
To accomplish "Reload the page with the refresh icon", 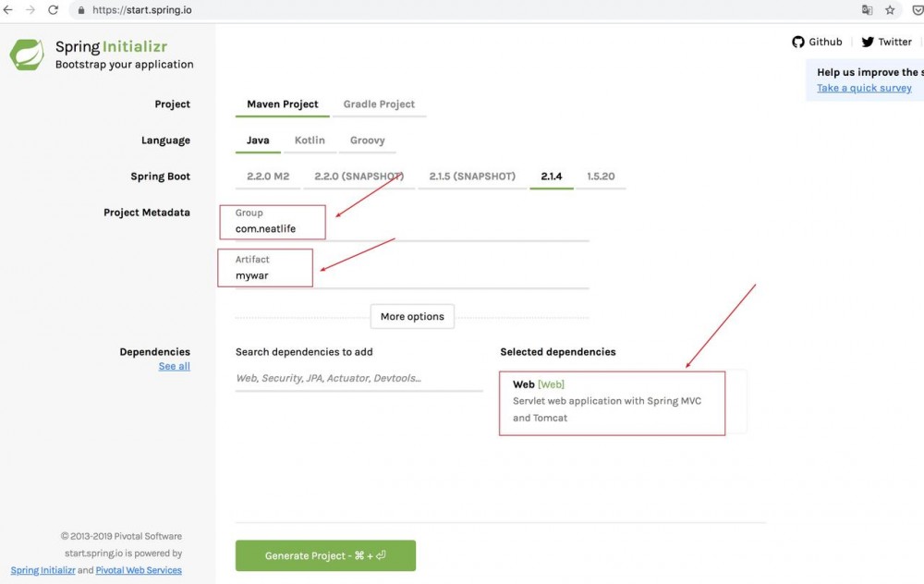I will 53,10.
